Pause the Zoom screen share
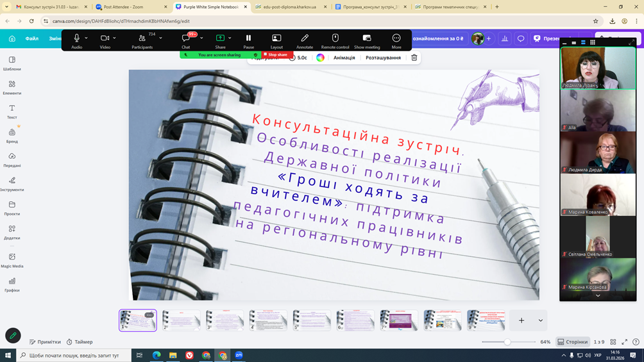644x362 pixels. (248, 40)
